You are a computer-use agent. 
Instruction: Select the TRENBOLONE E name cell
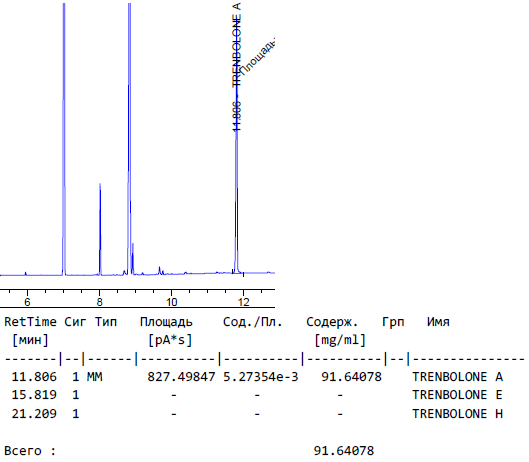pyautogui.click(x=457, y=395)
